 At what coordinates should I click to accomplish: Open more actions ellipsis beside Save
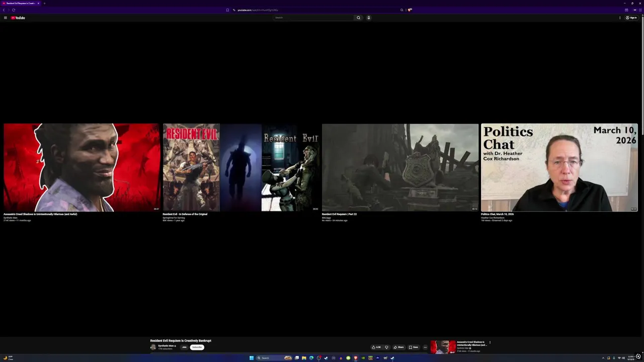pos(425,347)
